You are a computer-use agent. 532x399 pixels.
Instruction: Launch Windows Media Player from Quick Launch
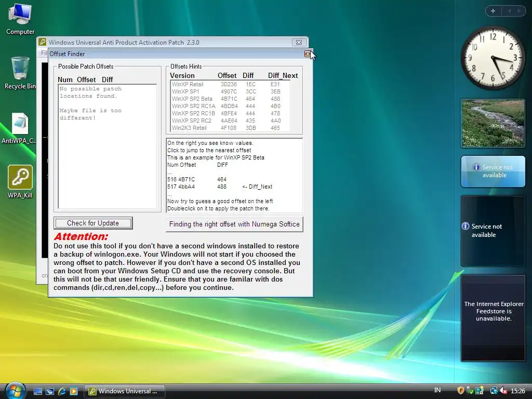tap(74, 391)
